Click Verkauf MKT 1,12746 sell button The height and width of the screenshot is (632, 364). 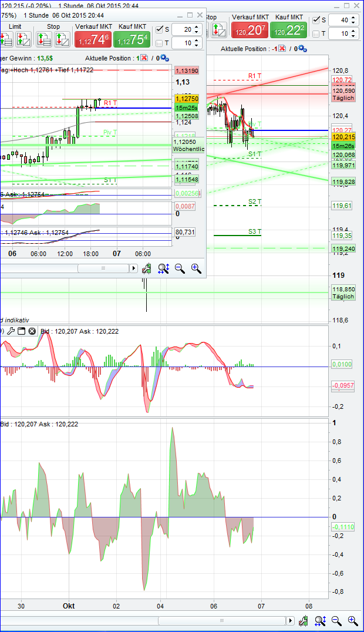click(93, 39)
